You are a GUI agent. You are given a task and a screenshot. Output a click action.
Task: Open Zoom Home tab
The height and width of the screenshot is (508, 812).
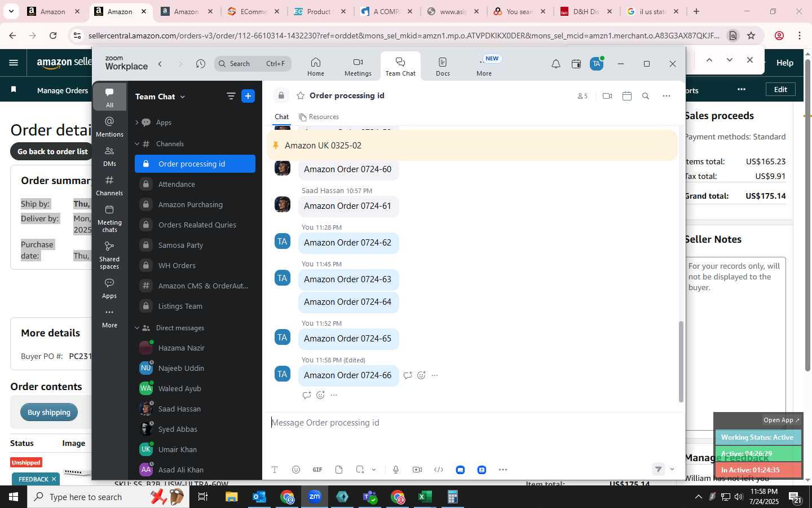coord(315,66)
